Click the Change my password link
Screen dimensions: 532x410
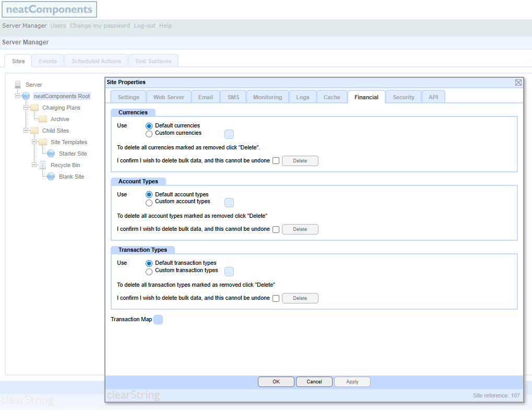coord(100,26)
